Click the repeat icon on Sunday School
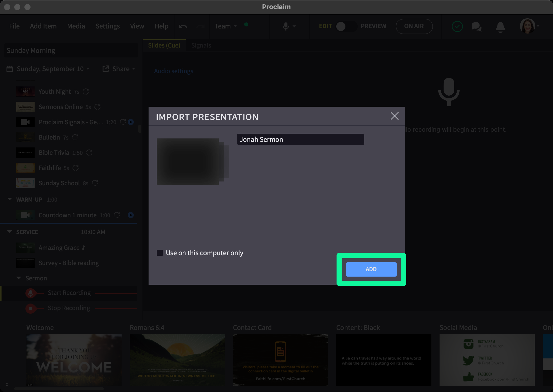The image size is (553, 392). click(x=95, y=183)
